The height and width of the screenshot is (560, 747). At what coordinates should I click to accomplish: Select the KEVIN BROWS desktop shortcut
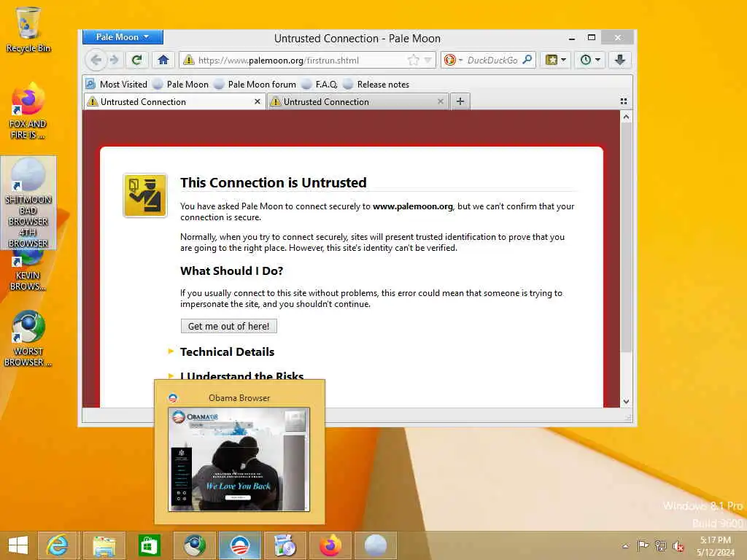pyautogui.click(x=28, y=271)
